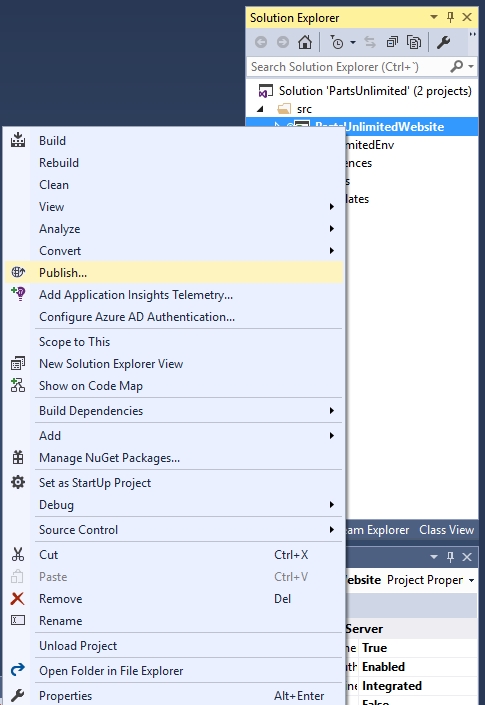Open the Solution Explorer window options dropdown
The width and height of the screenshot is (485, 705).
(434, 17)
